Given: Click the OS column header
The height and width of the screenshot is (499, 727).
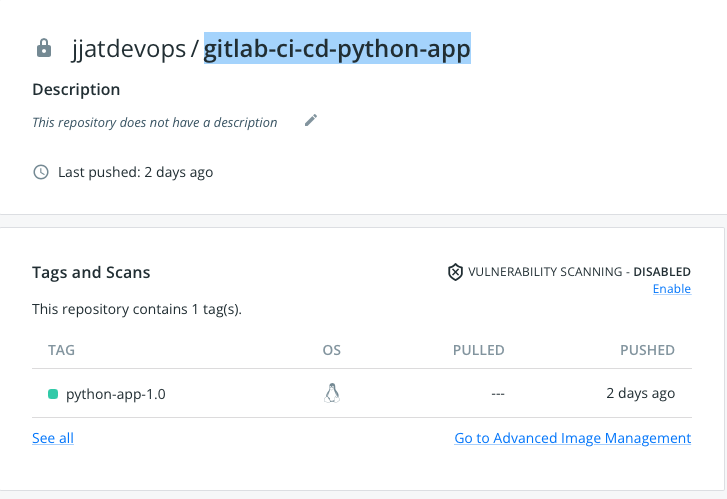Looking at the screenshot, I should point(331,350).
